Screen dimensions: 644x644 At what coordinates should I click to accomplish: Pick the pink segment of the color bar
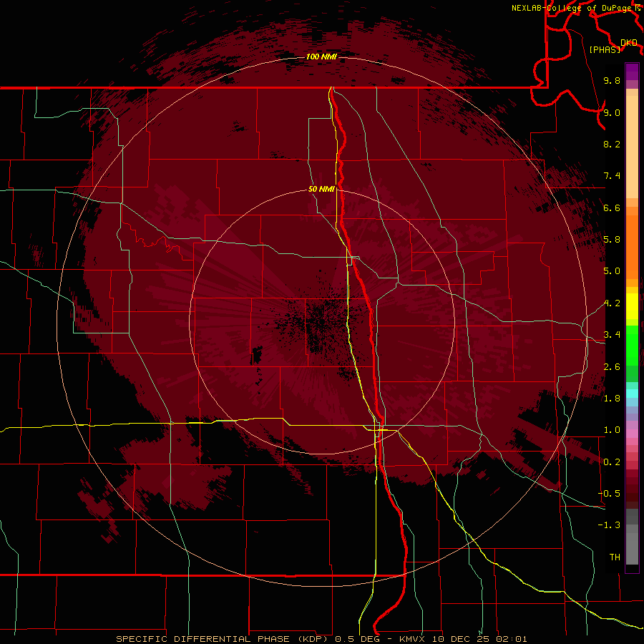click(632, 434)
